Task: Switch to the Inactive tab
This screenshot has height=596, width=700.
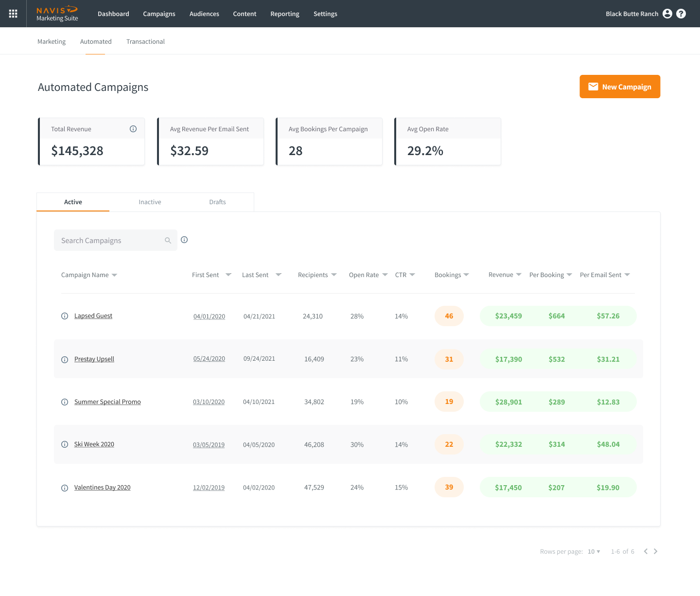Action: [150, 202]
